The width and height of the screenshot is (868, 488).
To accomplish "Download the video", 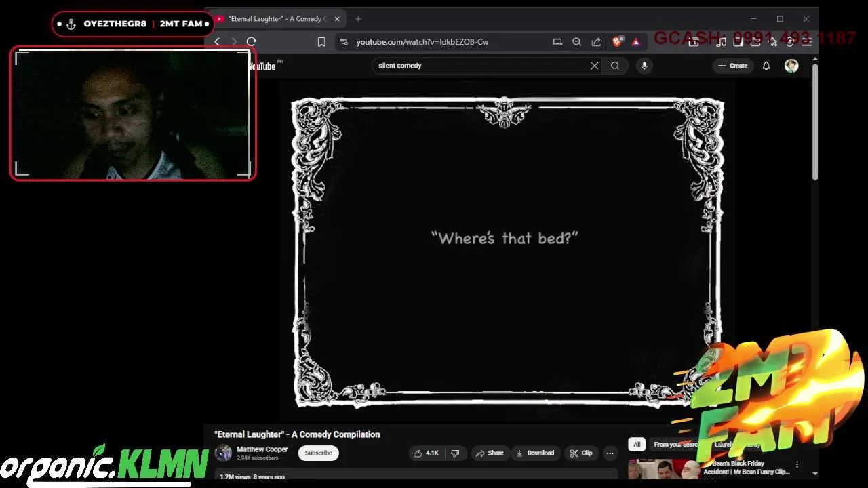I will click(x=535, y=453).
